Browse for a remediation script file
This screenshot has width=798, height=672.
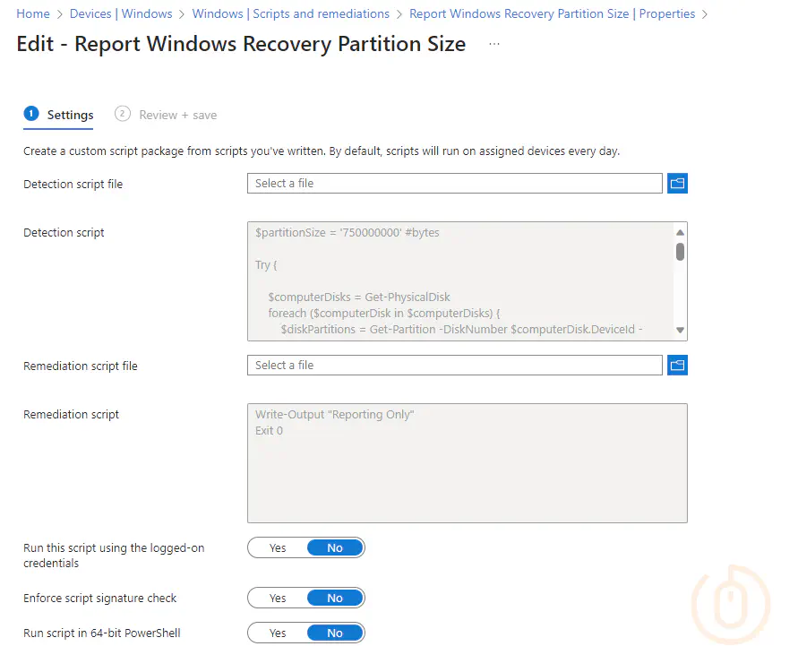pyautogui.click(x=677, y=365)
